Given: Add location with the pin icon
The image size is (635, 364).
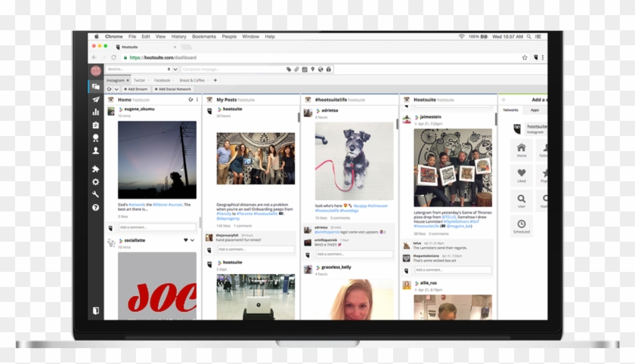Looking at the screenshot, I should click(313, 69).
